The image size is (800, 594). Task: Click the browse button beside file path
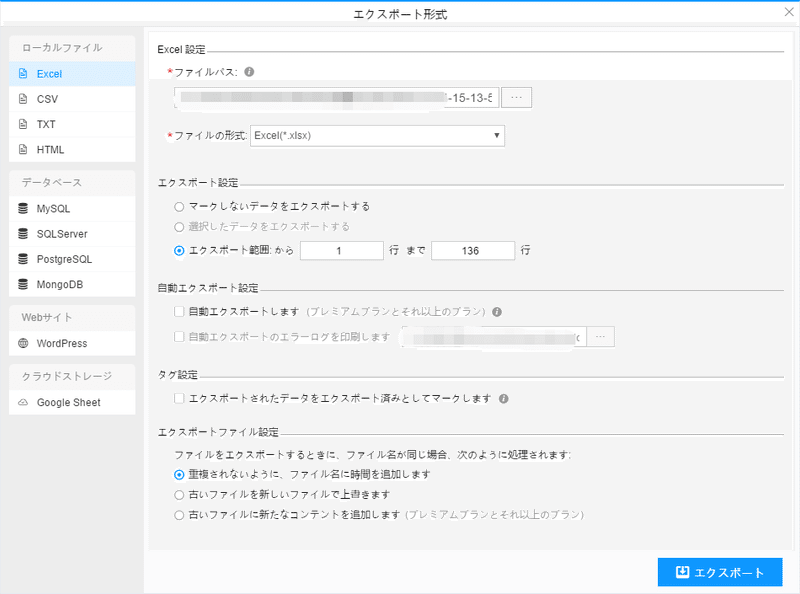coord(516,97)
